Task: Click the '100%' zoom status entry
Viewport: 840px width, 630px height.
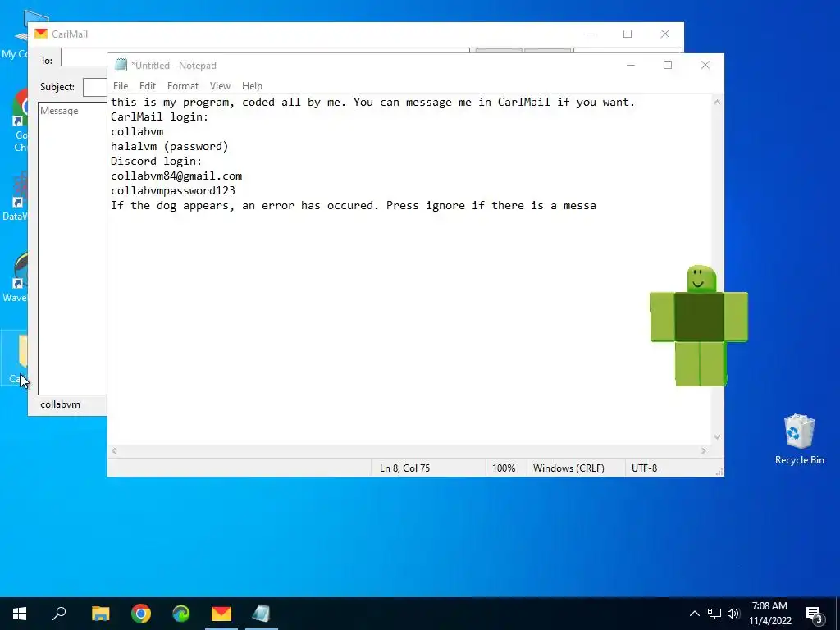Action: [504, 468]
